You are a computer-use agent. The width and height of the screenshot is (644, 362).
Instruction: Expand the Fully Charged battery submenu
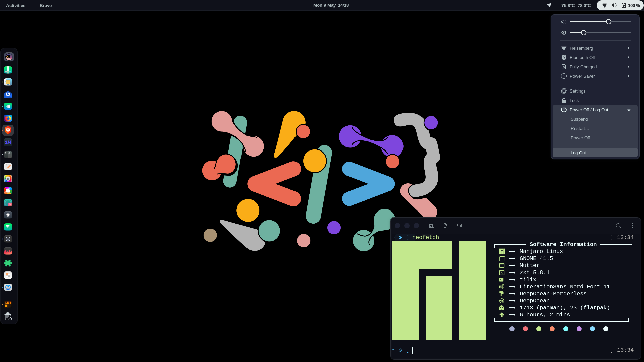click(595, 67)
